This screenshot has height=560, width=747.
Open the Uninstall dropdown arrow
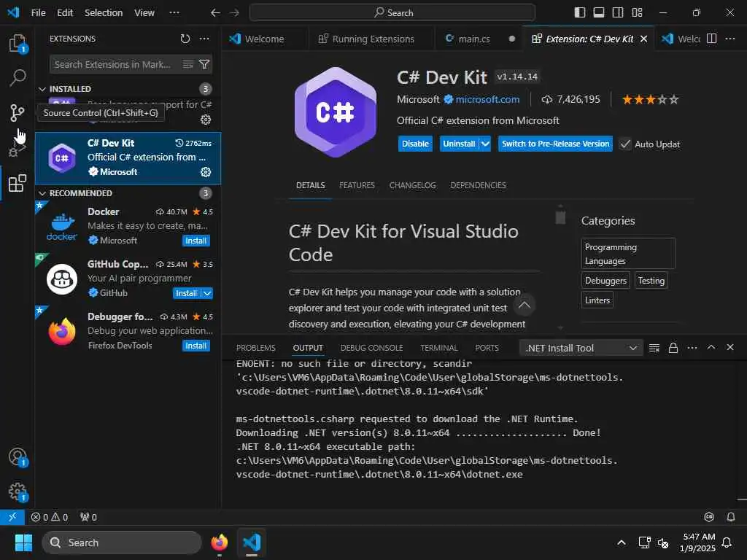485,144
